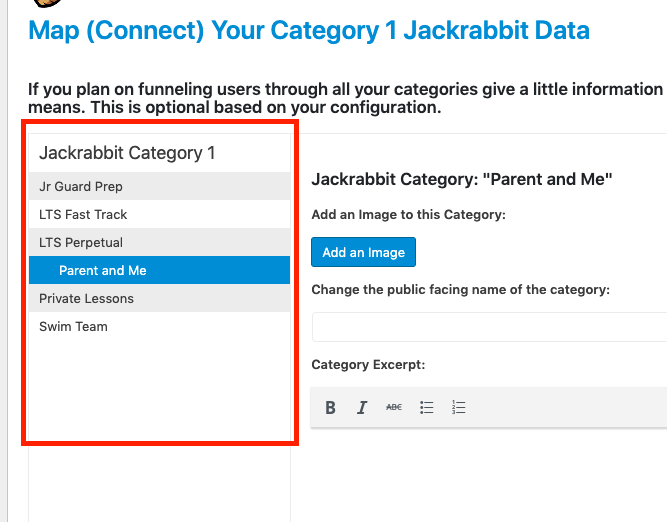Insert a bulleted list in excerpt

(427, 407)
